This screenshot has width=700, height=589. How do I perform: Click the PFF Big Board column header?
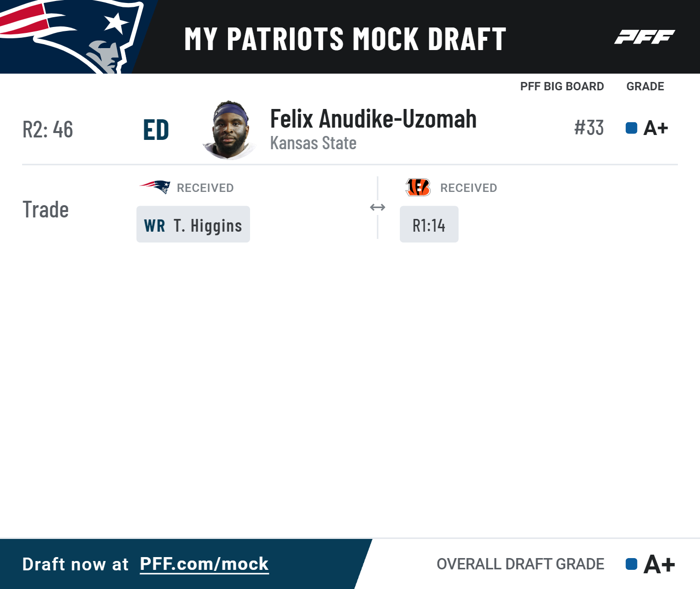pyautogui.click(x=562, y=86)
